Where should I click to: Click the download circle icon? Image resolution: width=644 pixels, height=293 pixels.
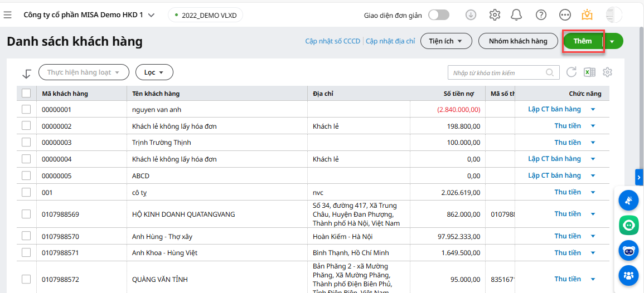(471, 15)
